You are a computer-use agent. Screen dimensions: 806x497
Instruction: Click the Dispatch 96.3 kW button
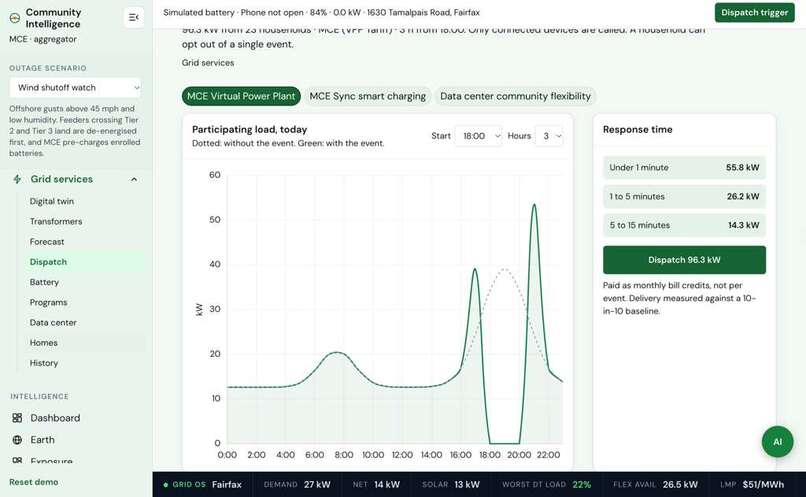tap(684, 260)
